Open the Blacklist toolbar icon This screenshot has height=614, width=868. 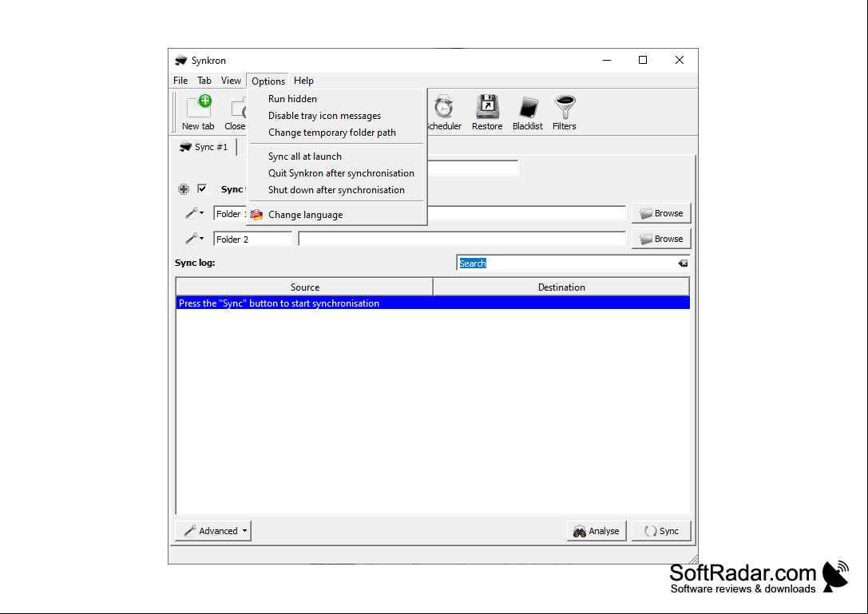[528, 113]
